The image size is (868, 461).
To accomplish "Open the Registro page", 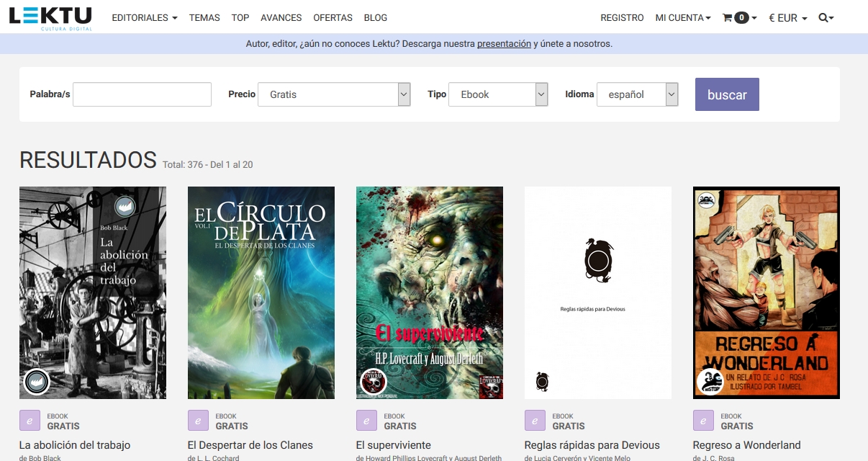I will coord(622,18).
